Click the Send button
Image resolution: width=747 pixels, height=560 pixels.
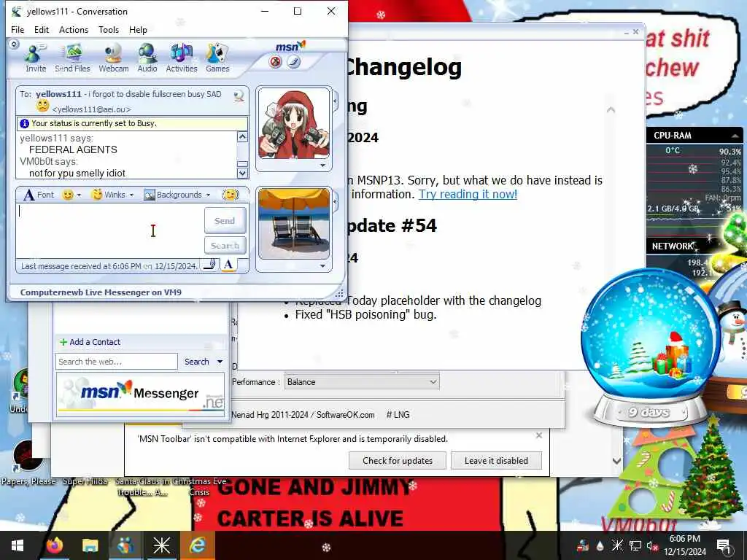[225, 220]
